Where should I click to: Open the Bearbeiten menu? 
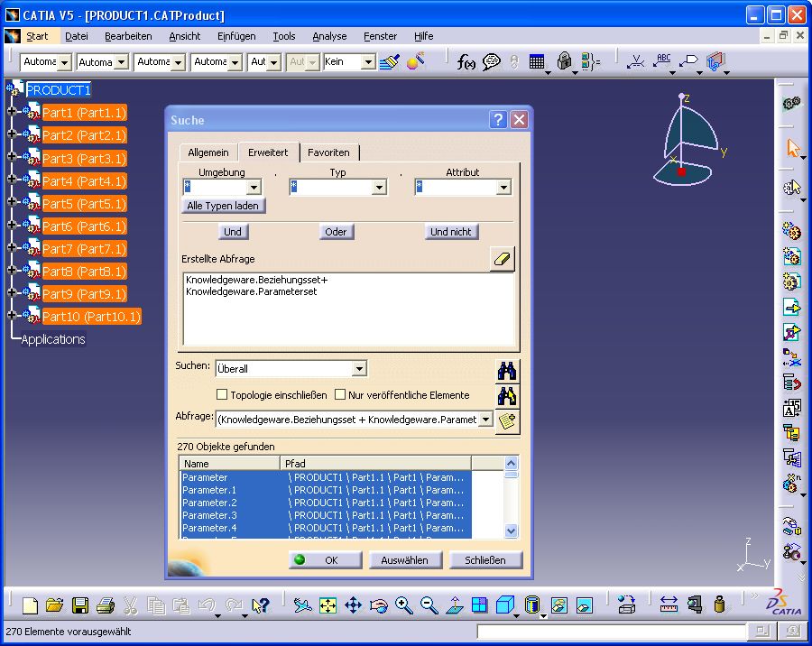point(128,36)
